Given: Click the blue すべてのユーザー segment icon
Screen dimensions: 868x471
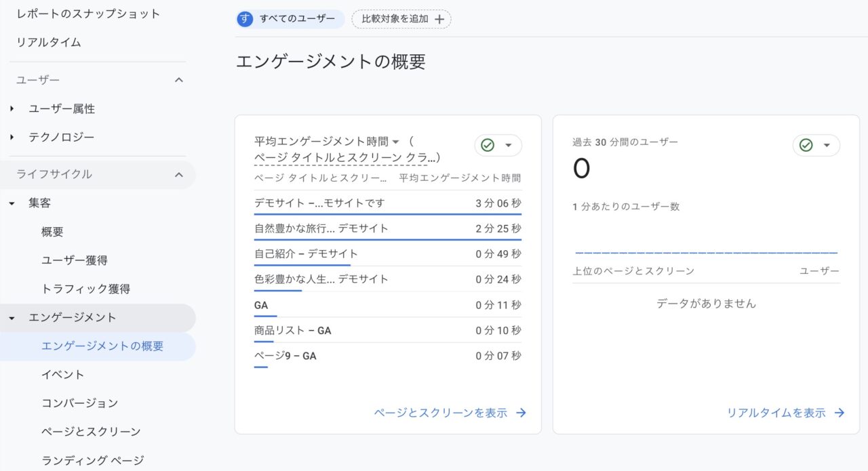Looking at the screenshot, I should point(244,19).
